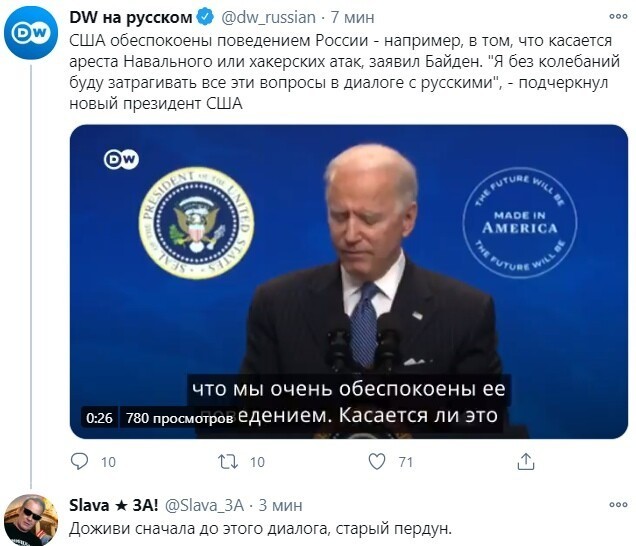Open more options on Slava's reply
Image resolution: width=636 pixels, height=546 pixels.
[618, 505]
